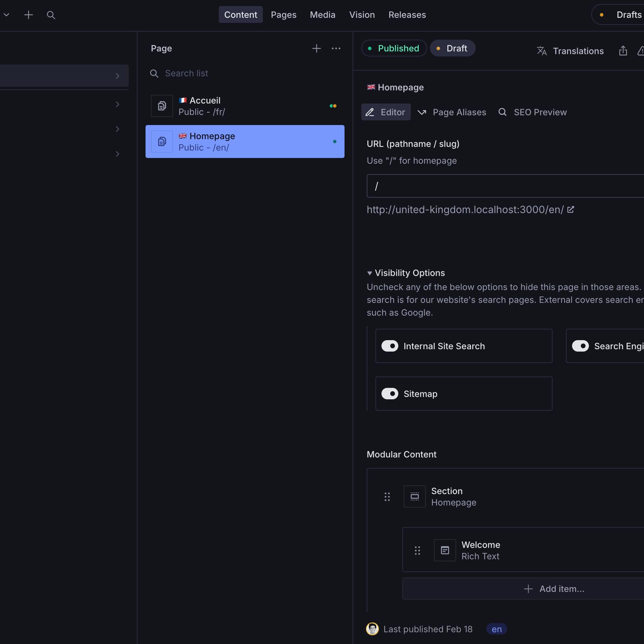Viewport: 644px width, 644px height.
Task: Open the Releases tab
Action: (x=407, y=15)
